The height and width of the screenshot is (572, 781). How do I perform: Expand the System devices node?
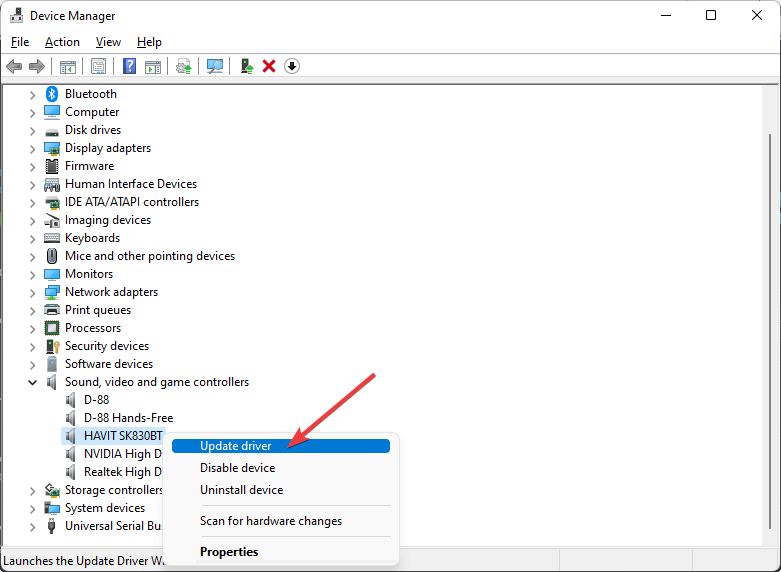[32, 509]
